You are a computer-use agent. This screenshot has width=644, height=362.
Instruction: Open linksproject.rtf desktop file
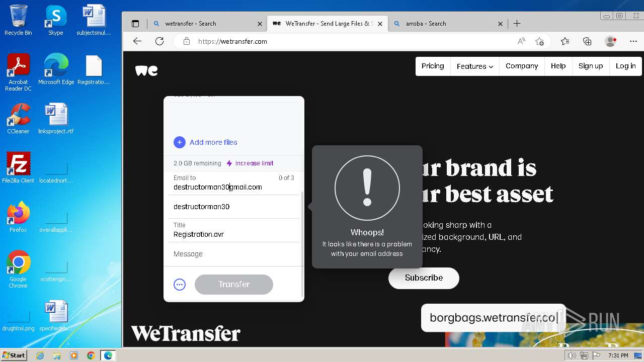pos(56,119)
